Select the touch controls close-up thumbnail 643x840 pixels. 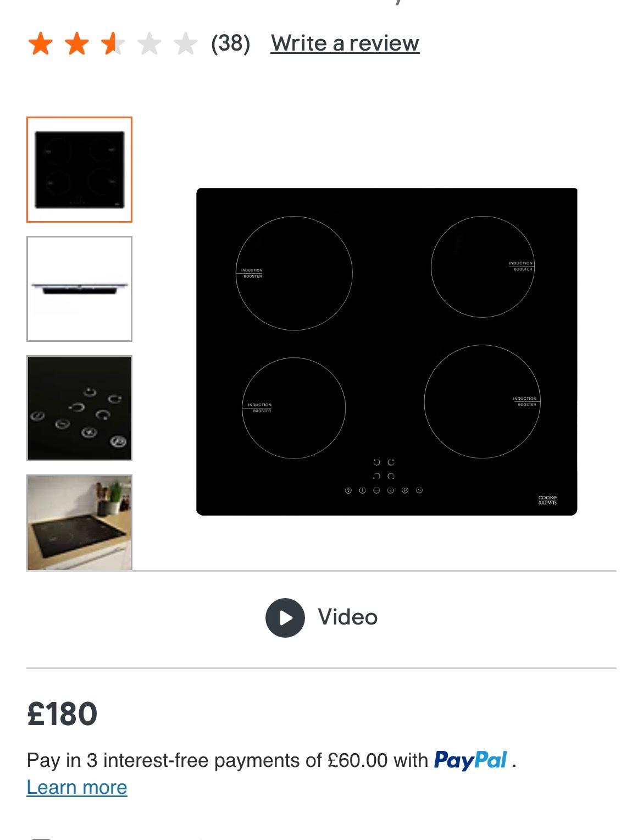click(x=80, y=408)
